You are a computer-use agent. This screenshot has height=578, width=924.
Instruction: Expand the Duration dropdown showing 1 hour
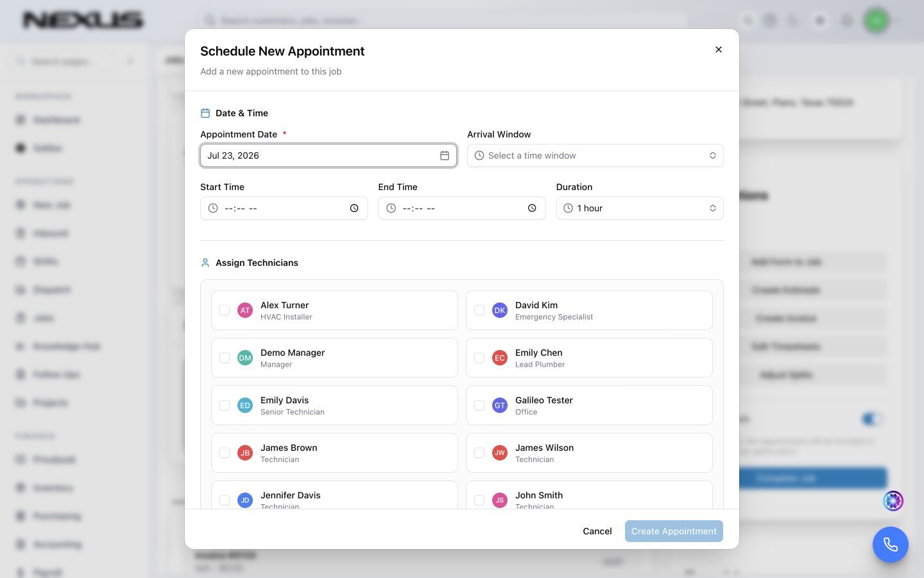640,208
